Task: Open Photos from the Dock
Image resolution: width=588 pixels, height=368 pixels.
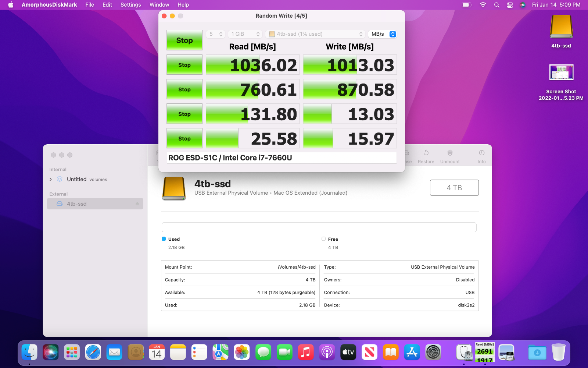Action: coord(242,353)
